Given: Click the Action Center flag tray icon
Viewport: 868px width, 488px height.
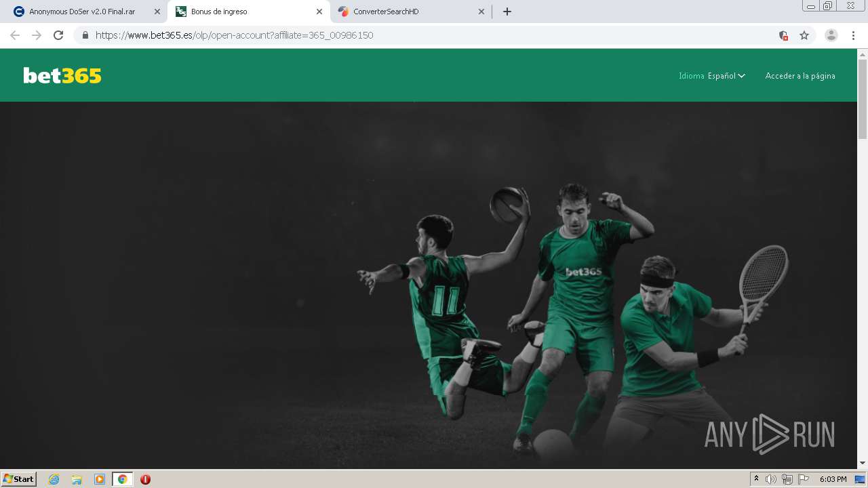Looking at the screenshot, I should coord(804,479).
